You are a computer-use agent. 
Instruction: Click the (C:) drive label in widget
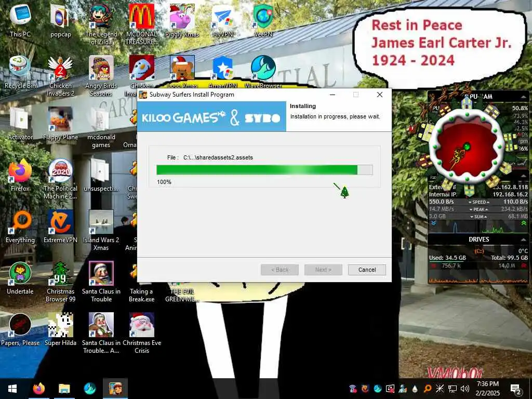pyautogui.click(x=479, y=251)
